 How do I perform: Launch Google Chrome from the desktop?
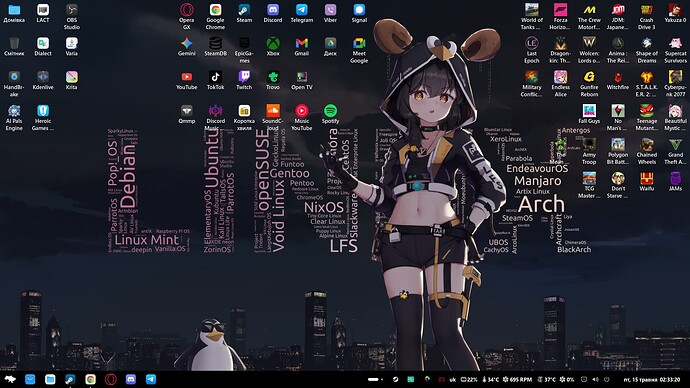point(215,16)
